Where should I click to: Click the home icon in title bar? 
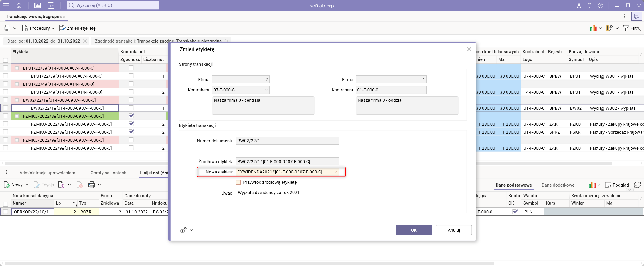click(19, 5)
